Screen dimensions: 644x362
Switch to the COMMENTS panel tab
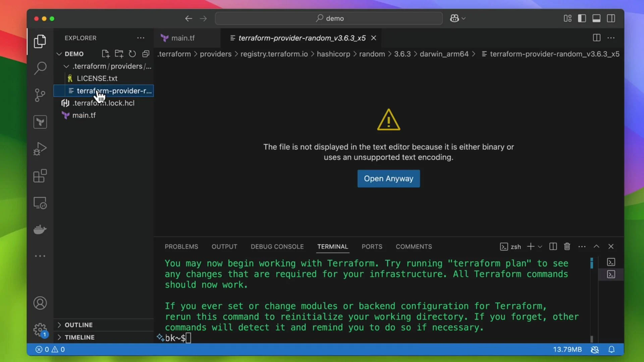[414, 247]
